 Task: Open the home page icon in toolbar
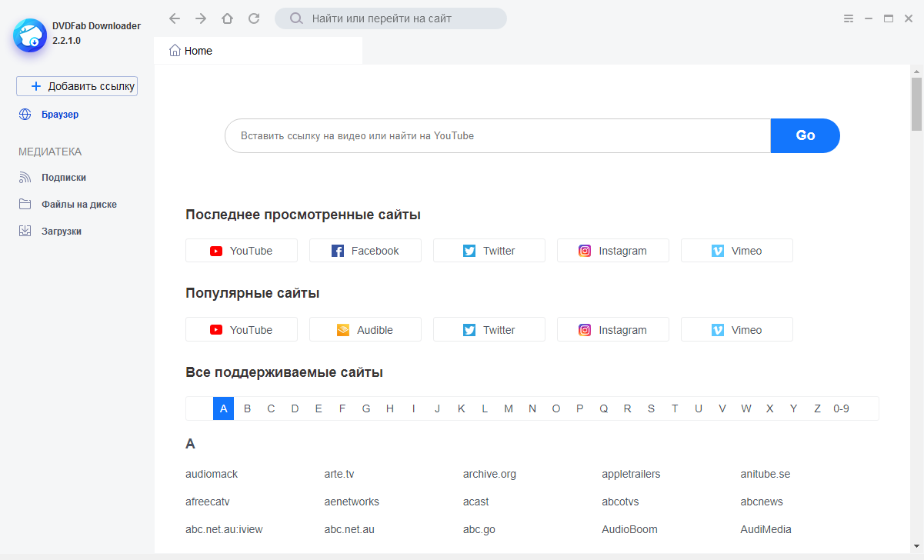coord(227,18)
